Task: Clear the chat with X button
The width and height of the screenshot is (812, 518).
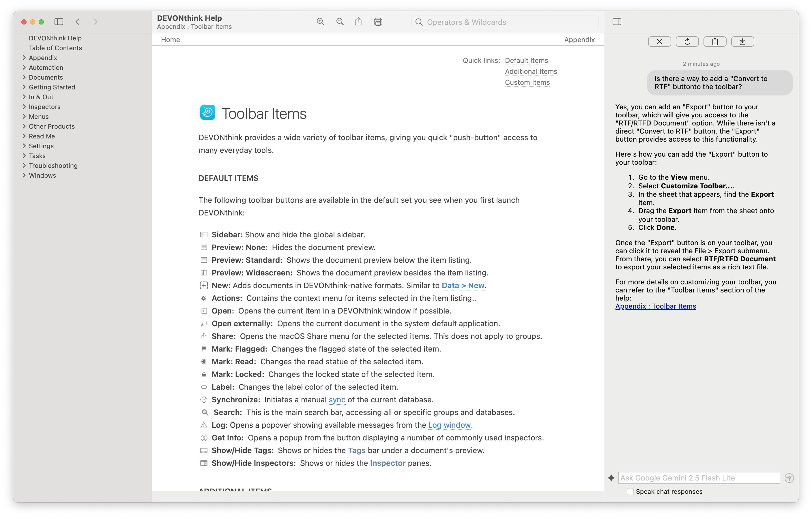Action: [659, 42]
